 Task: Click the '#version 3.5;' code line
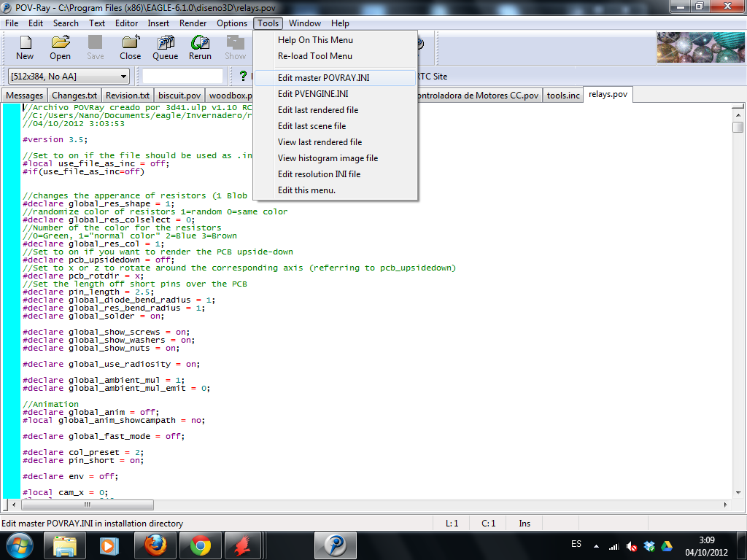pos(55,139)
